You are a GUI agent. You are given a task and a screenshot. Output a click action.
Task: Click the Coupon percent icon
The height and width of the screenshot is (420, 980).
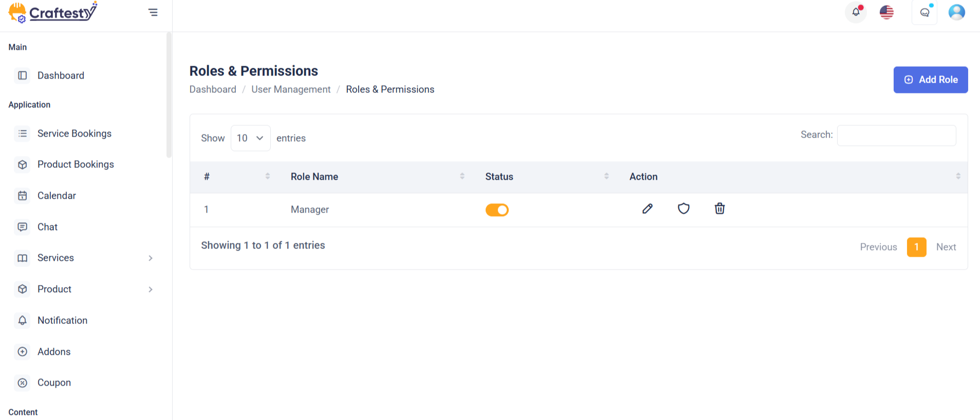pos(23,383)
